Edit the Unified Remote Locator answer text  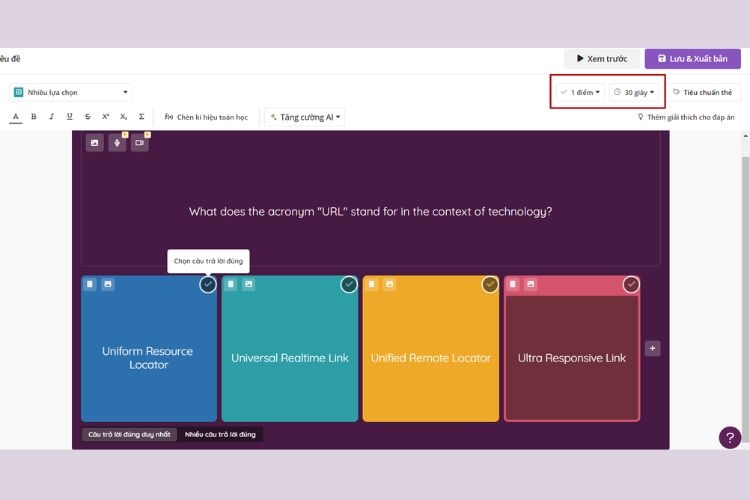tap(431, 358)
